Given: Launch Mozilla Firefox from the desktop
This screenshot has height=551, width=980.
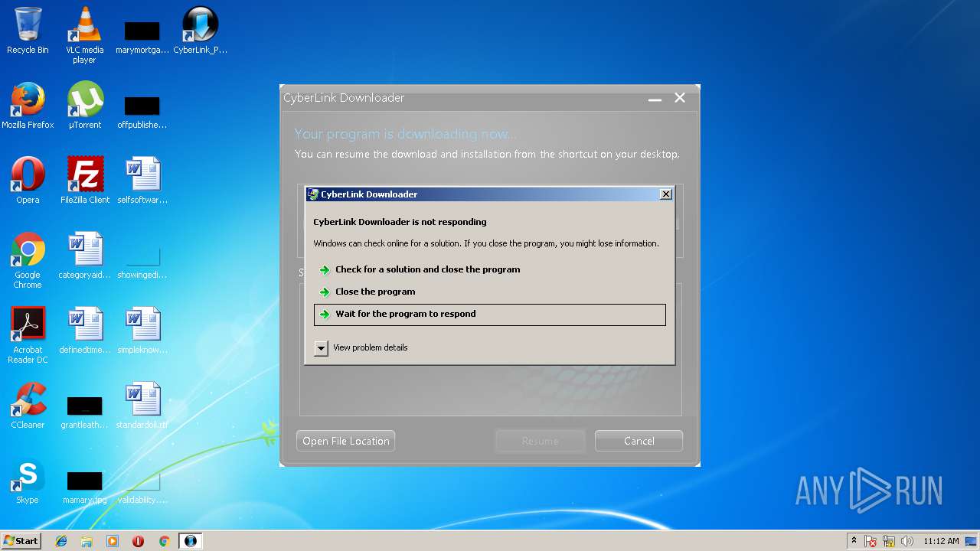Looking at the screenshot, I should click(28, 106).
